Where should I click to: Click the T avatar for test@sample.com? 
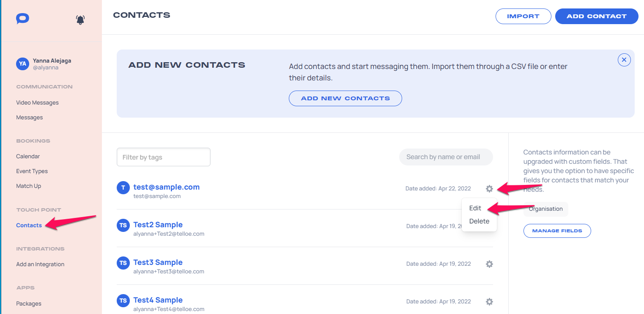click(x=123, y=188)
